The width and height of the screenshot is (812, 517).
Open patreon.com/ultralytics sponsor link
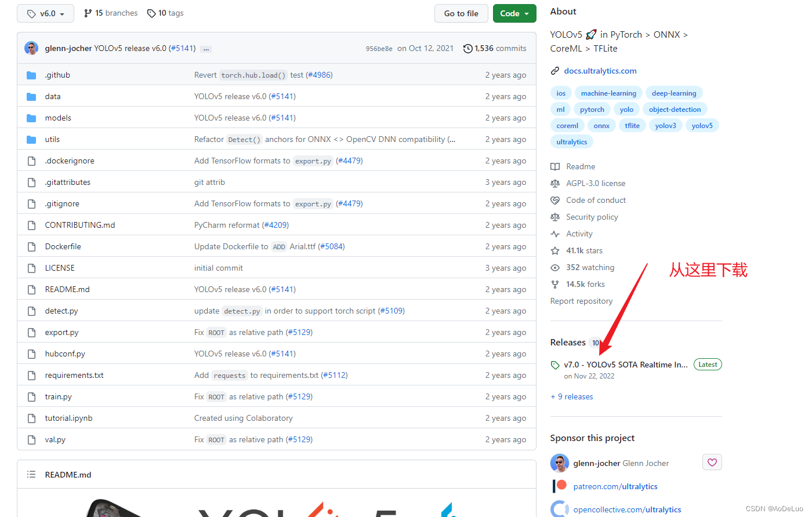click(615, 486)
